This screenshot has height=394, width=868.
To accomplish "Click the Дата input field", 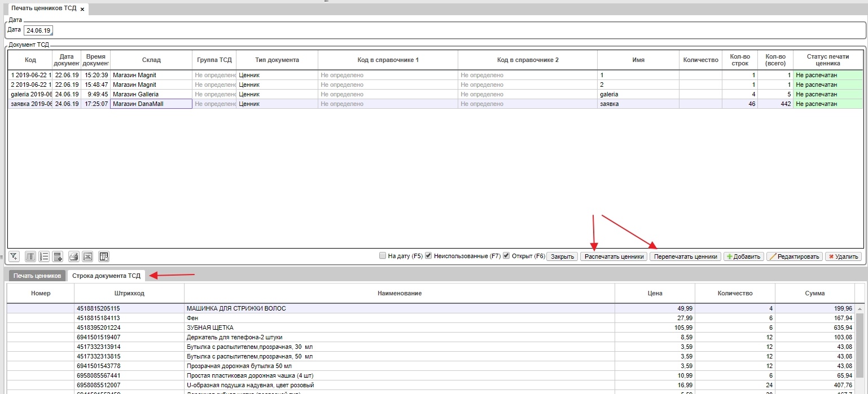I will click(38, 30).
